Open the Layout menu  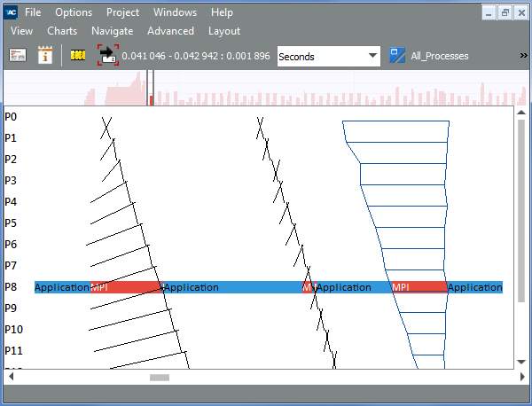[x=224, y=31]
